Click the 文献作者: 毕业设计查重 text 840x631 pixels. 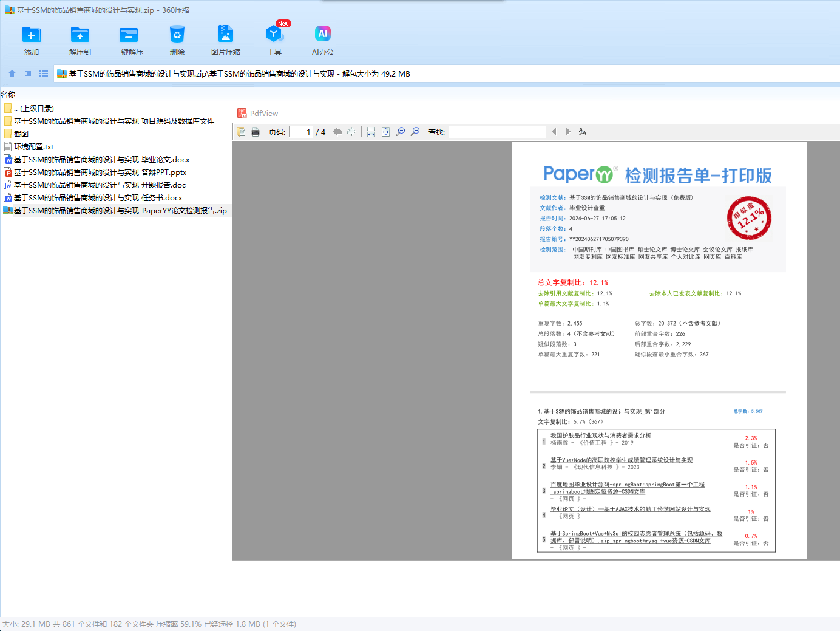[x=572, y=208]
